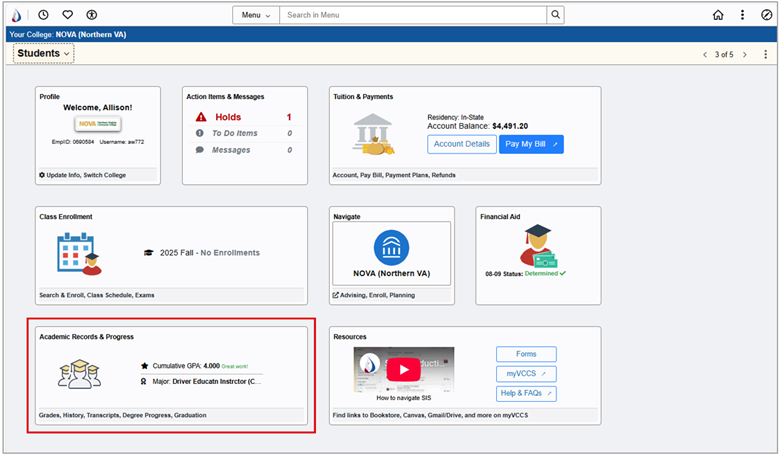The height and width of the screenshot is (455, 780).
Task: Click the Account Details button
Action: coord(462,144)
